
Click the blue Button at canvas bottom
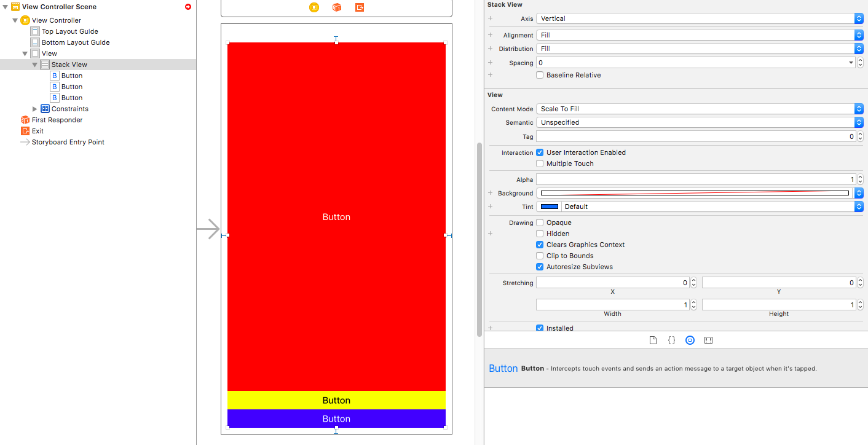pyautogui.click(x=336, y=419)
